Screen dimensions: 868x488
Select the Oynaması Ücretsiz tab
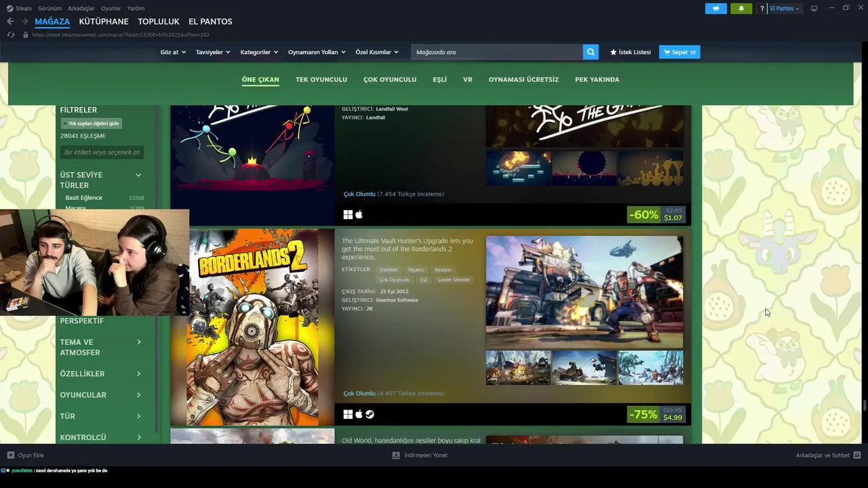pyautogui.click(x=524, y=79)
